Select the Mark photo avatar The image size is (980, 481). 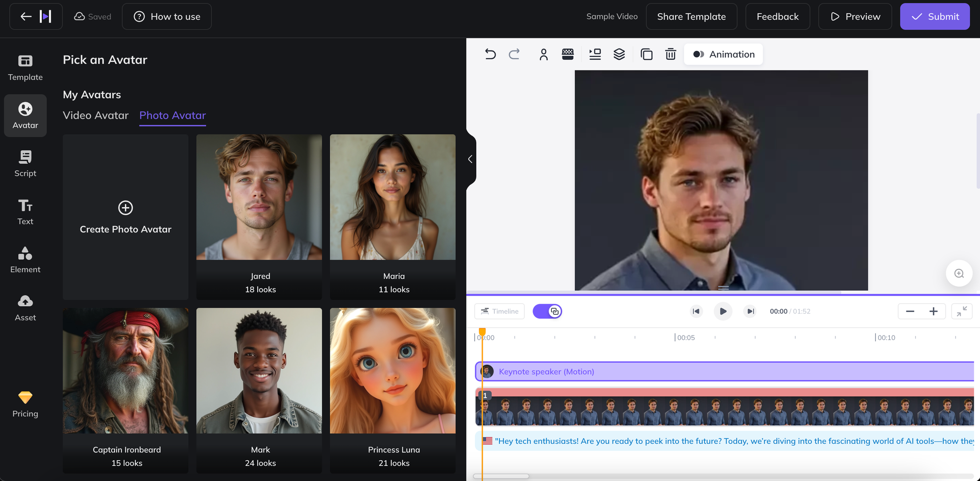pyautogui.click(x=259, y=390)
